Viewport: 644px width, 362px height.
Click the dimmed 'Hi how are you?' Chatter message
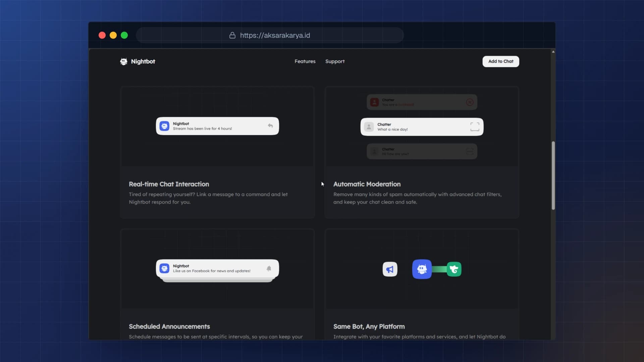(x=422, y=152)
